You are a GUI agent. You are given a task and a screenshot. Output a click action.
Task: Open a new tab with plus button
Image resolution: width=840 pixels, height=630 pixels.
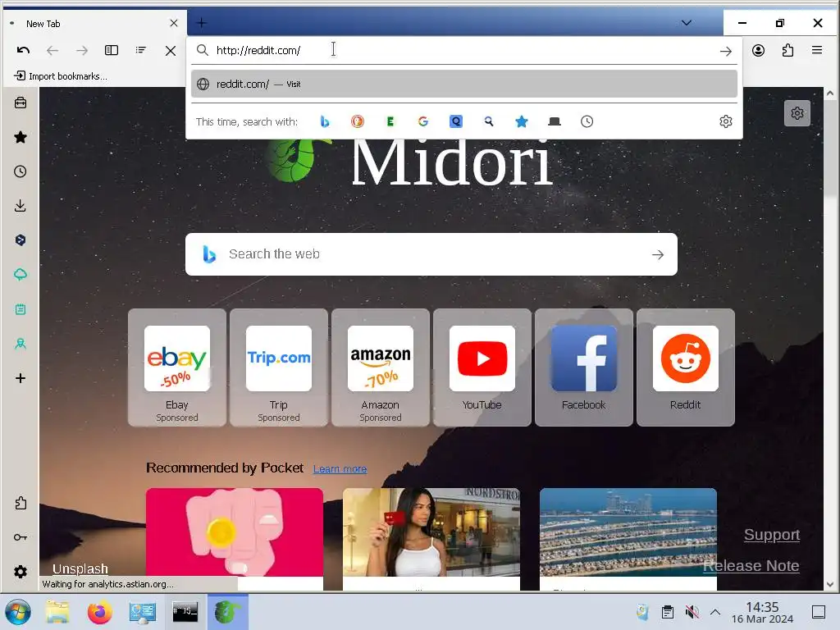click(202, 22)
